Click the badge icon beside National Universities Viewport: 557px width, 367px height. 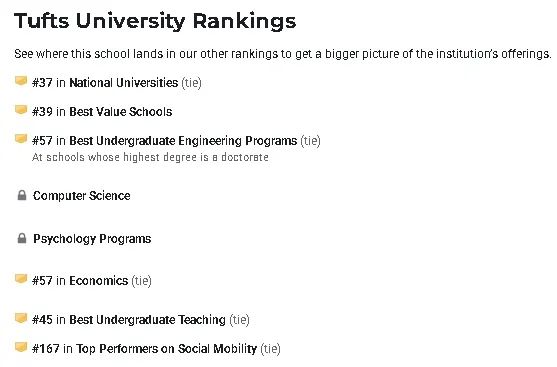pos(21,81)
